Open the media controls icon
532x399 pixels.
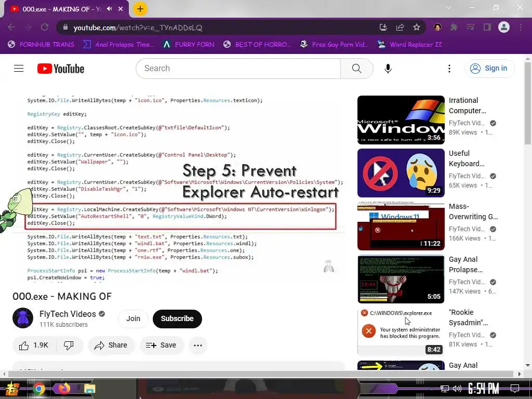470,27
